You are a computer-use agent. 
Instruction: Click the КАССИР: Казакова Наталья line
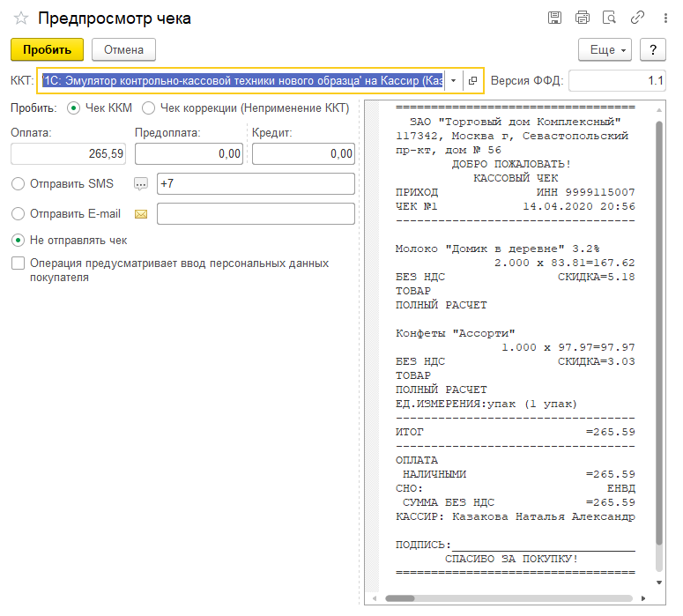pos(516,516)
